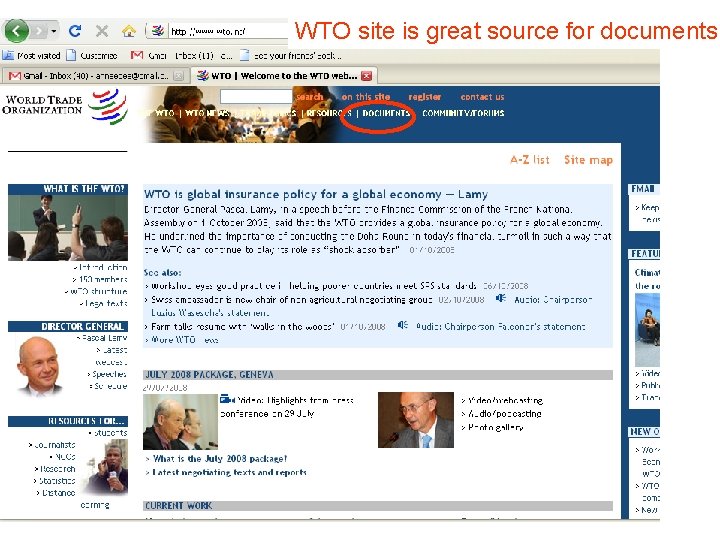Click the video camera icon for press conference

click(227, 399)
